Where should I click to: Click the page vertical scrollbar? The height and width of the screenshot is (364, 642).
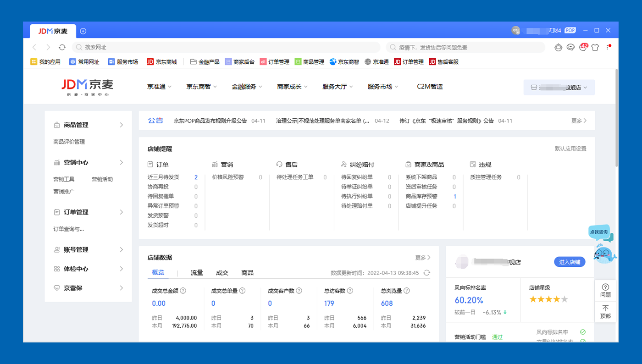pyautogui.click(x=616, y=117)
